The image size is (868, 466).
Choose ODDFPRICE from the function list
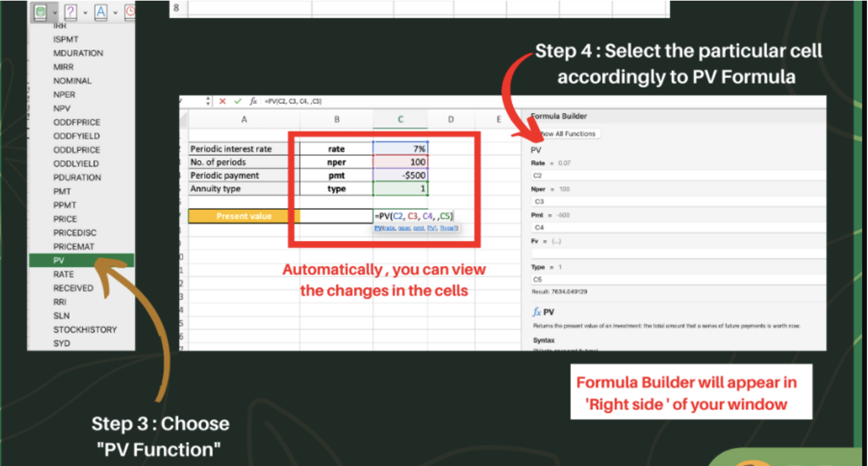click(x=77, y=122)
